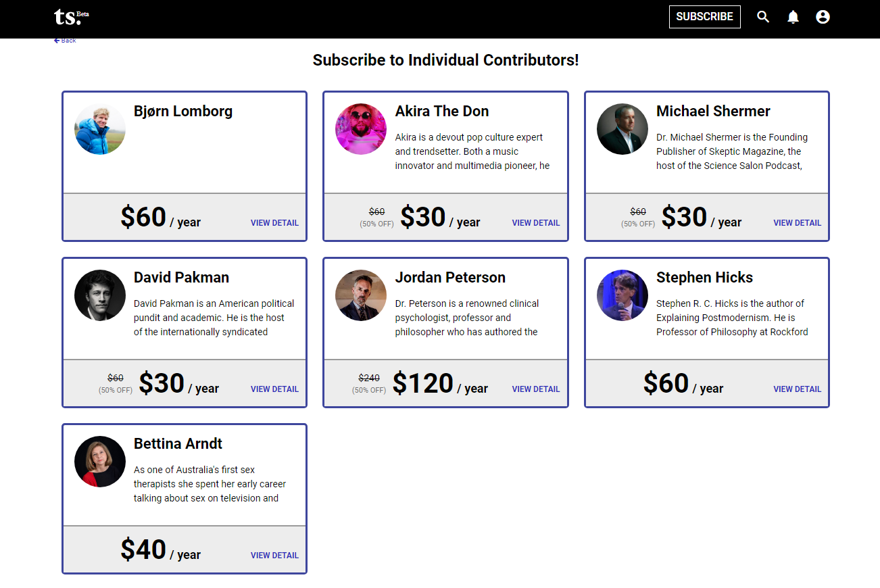The image size is (880, 588).
Task: Click Jordan Peterson's profile photo
Action: [361, 295]
